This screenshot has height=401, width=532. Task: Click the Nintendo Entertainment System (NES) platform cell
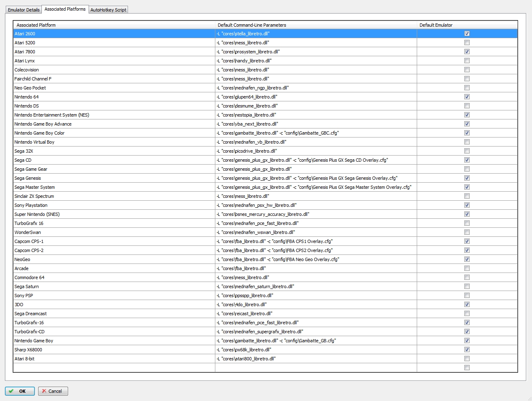114,115
